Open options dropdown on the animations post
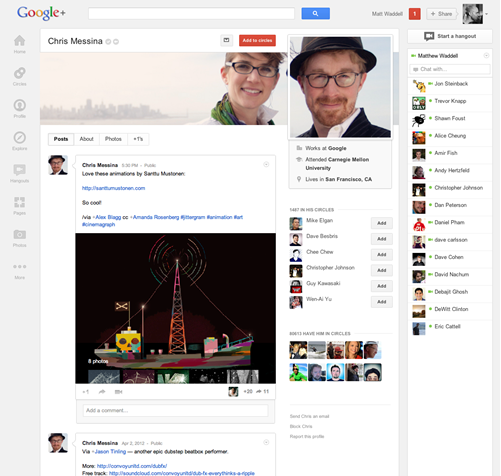 pyautogui.click(x=266, y=164)
